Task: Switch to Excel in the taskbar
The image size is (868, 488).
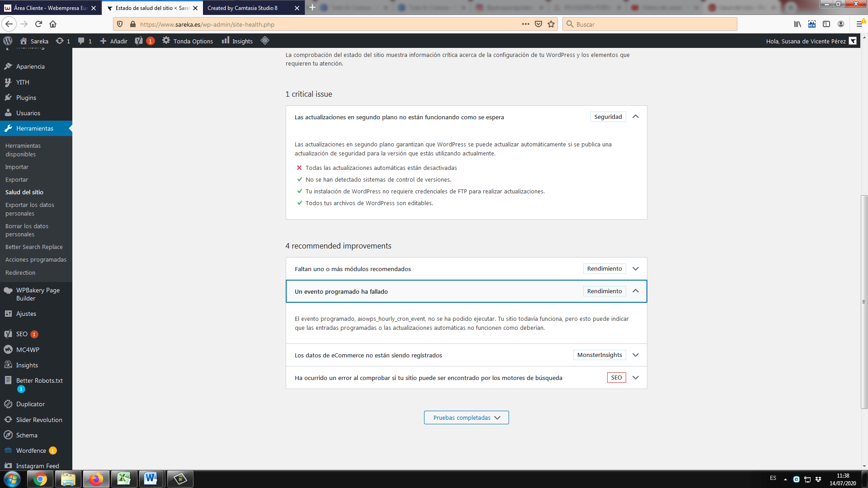Action: [124, 479]
